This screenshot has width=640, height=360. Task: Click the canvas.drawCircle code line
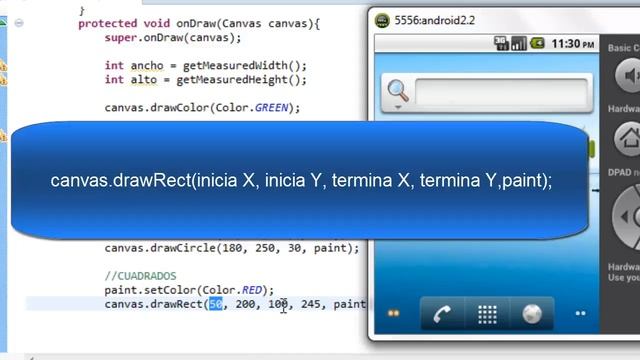click(x=231, y=248)
